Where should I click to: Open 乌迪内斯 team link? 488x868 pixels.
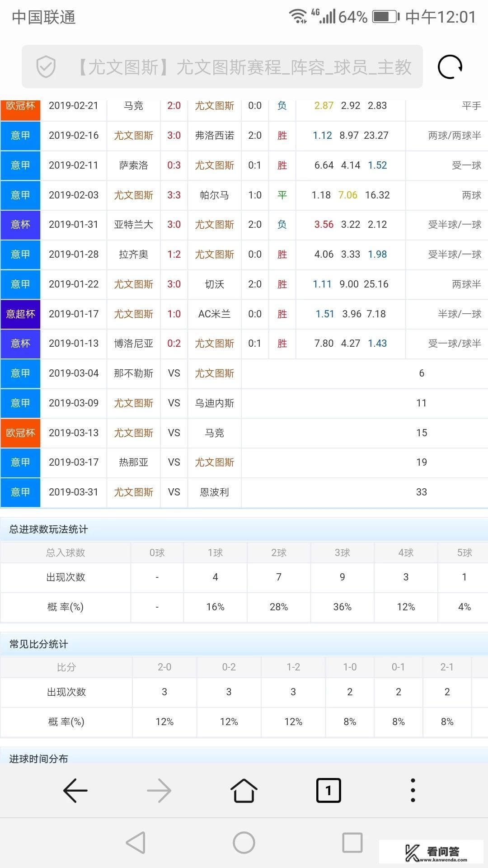(215, 403)
